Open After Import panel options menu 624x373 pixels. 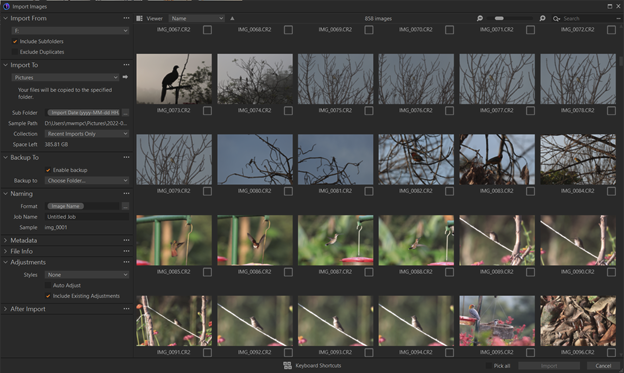click(126, 309)
